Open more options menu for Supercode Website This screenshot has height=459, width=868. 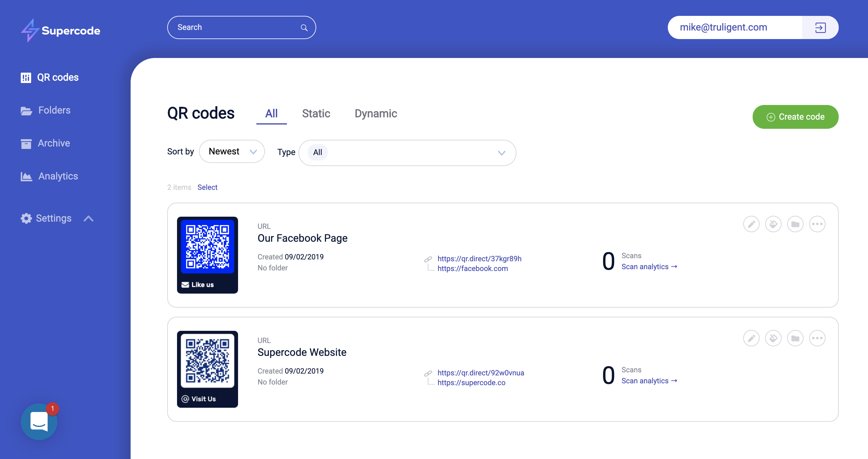point(817,338)
